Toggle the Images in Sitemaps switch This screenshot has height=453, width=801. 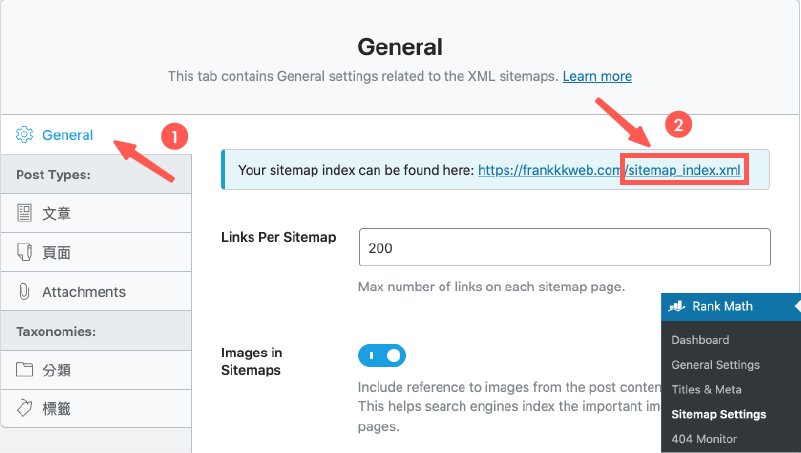point(382,355)
